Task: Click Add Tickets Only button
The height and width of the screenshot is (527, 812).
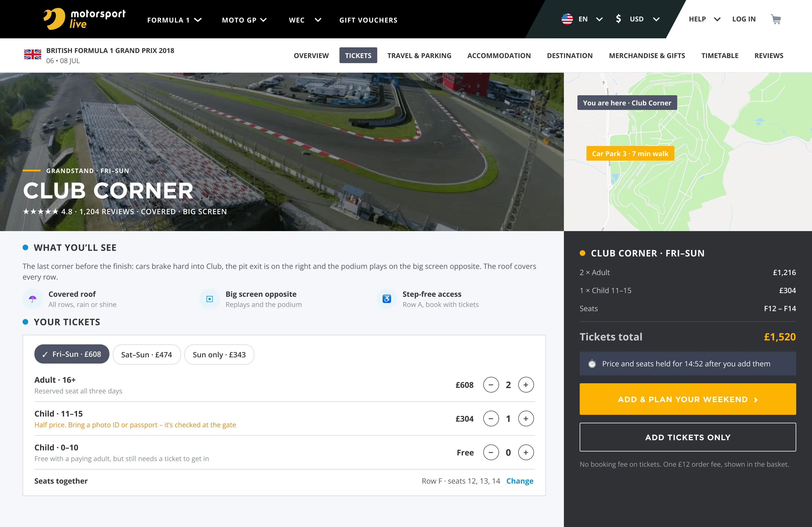Action: 687,437
